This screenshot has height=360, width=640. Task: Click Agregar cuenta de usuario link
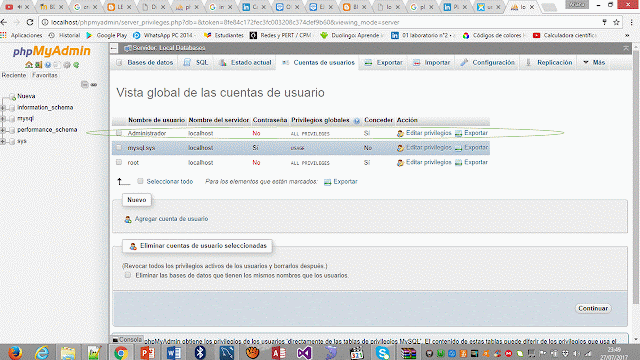click(x=171, y=219)
